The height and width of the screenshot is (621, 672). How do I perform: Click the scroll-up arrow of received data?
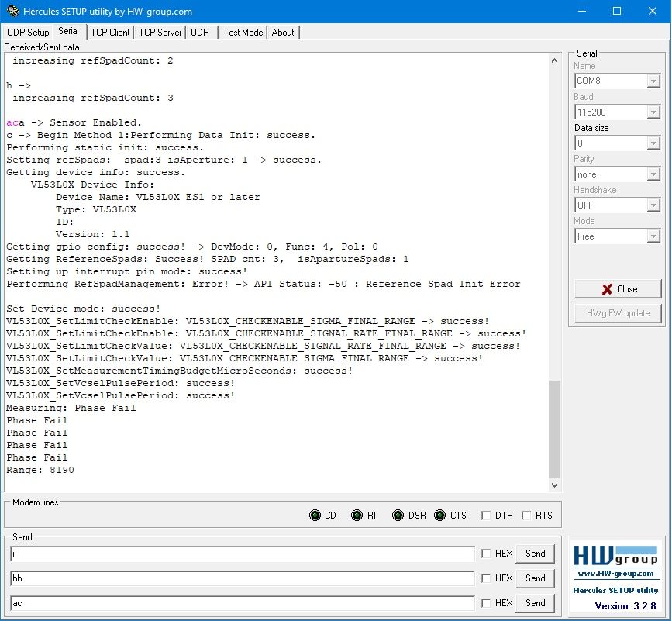[x=554, y=60]
